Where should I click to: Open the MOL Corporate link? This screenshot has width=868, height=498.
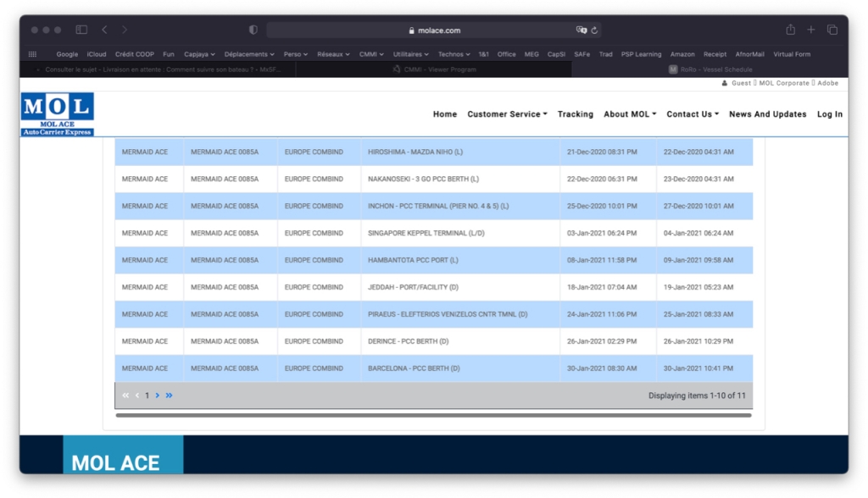coord(784,83)
